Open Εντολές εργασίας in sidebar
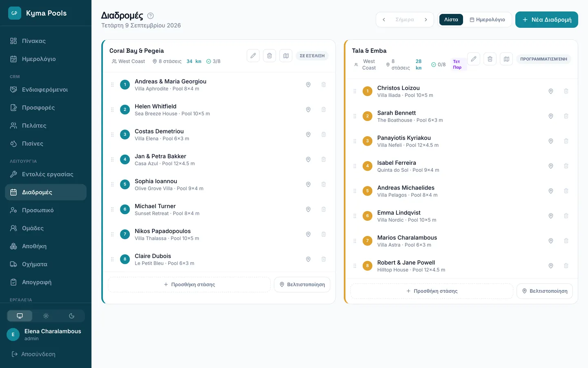 (x=46, y=174)
